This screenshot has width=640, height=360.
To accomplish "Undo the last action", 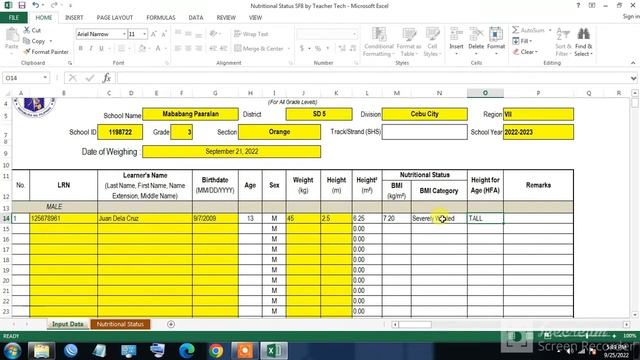I will [x=36, y=5].
